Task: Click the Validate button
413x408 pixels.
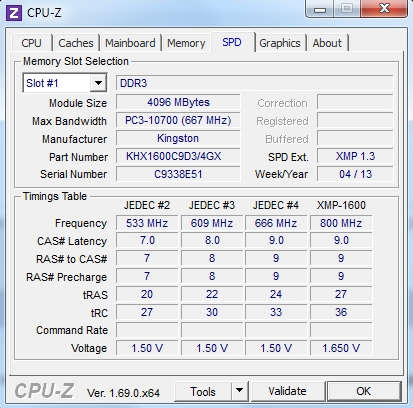Action: (x=287, y=391)
